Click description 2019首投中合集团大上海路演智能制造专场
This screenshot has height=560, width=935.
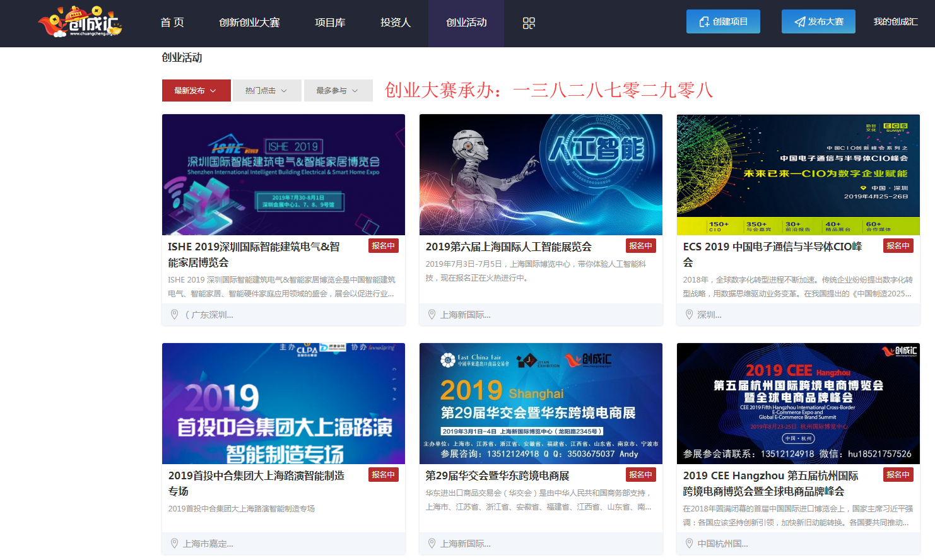tap(241, 508)
